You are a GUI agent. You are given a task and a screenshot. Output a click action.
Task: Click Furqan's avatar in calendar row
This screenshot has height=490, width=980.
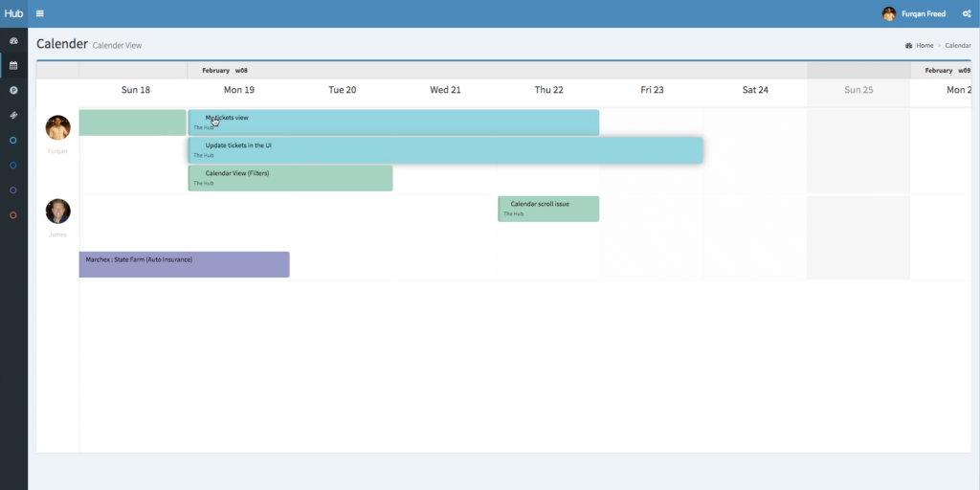point(58,127)
